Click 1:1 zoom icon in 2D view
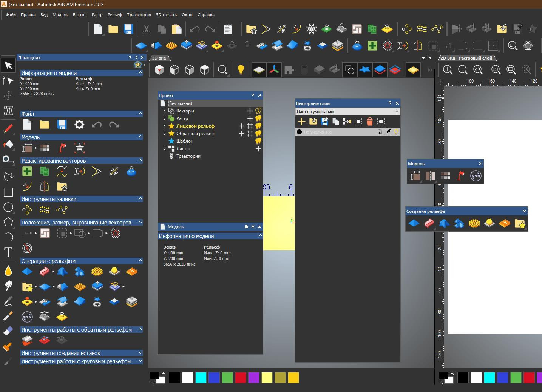The image size is (542, 392). [x=496, y=70]
